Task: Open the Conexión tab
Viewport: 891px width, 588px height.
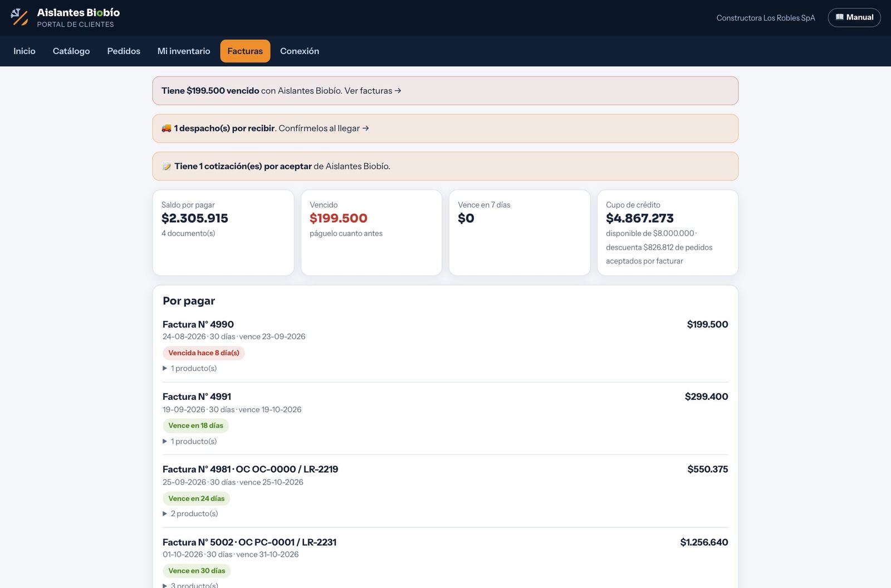Action: [x=300, y=51]
